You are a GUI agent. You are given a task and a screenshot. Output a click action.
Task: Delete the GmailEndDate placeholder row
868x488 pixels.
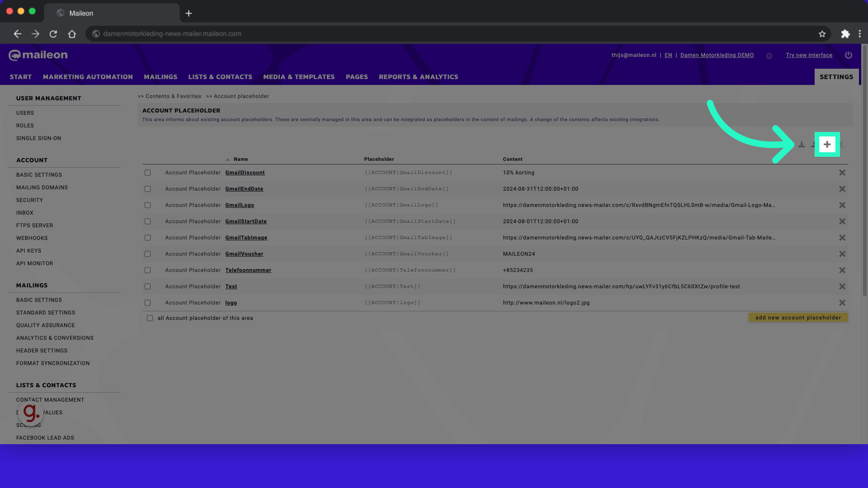(842, 189)
